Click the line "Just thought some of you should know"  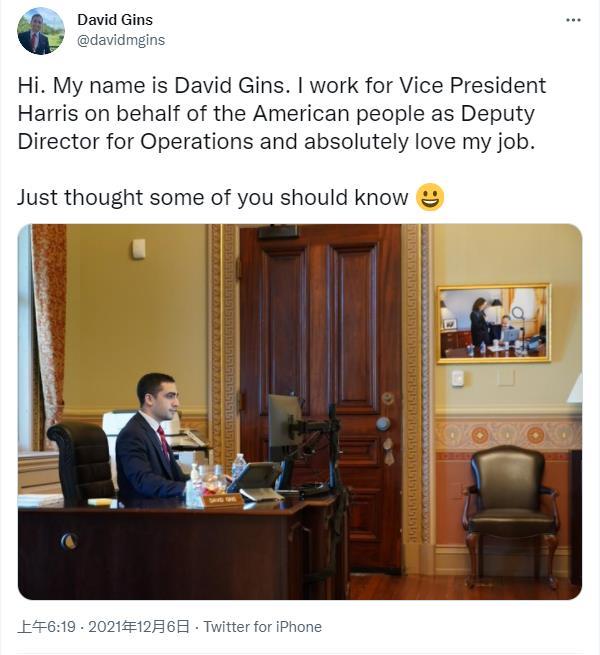click(x=212, y=197)
